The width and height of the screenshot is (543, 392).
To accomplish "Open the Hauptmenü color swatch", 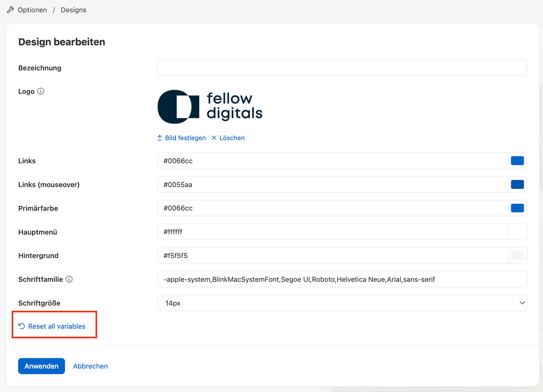I will pyautogui.click(x=517, y=232).
